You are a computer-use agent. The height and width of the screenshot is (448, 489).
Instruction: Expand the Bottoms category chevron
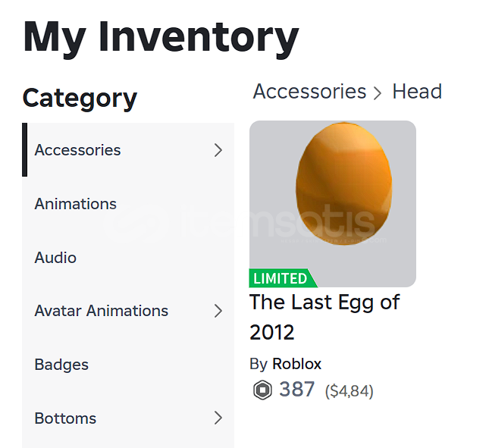point(218,418)
